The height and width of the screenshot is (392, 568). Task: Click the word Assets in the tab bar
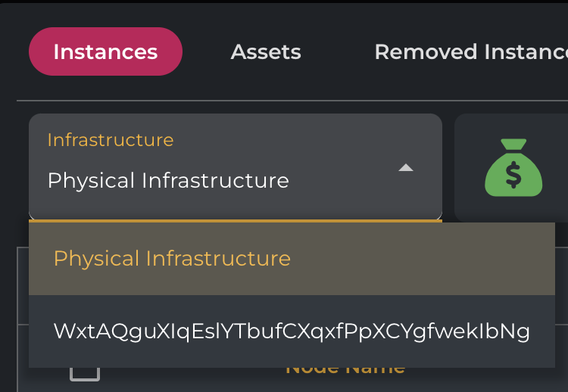click(x=266, y=51)
